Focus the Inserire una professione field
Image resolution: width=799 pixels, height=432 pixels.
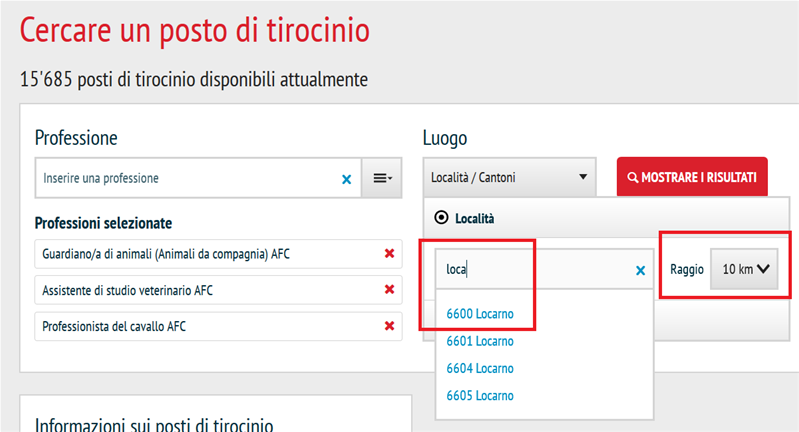(185, 178)
